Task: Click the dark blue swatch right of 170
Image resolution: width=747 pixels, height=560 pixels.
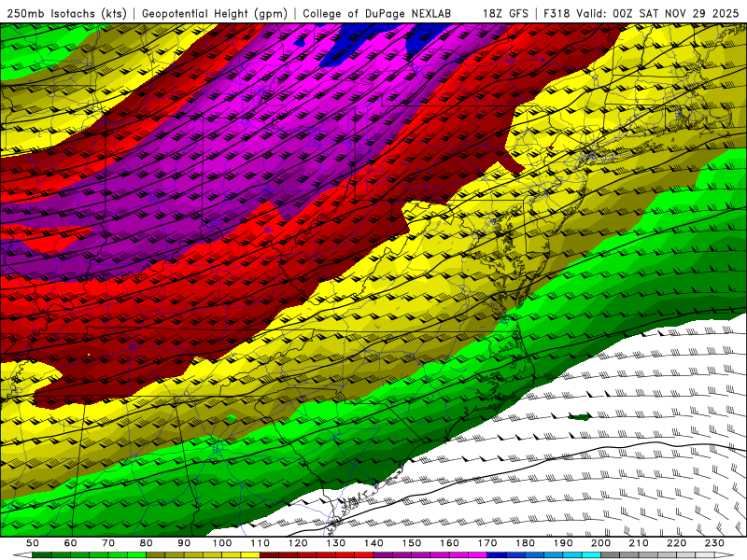Action: pyautogui.click(x=497, y=555)
